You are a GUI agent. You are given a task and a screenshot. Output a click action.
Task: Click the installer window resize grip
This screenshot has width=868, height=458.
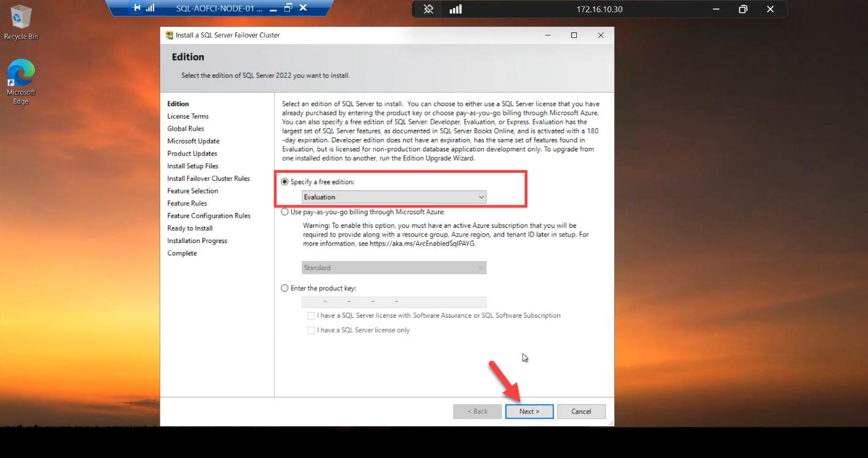610,423
